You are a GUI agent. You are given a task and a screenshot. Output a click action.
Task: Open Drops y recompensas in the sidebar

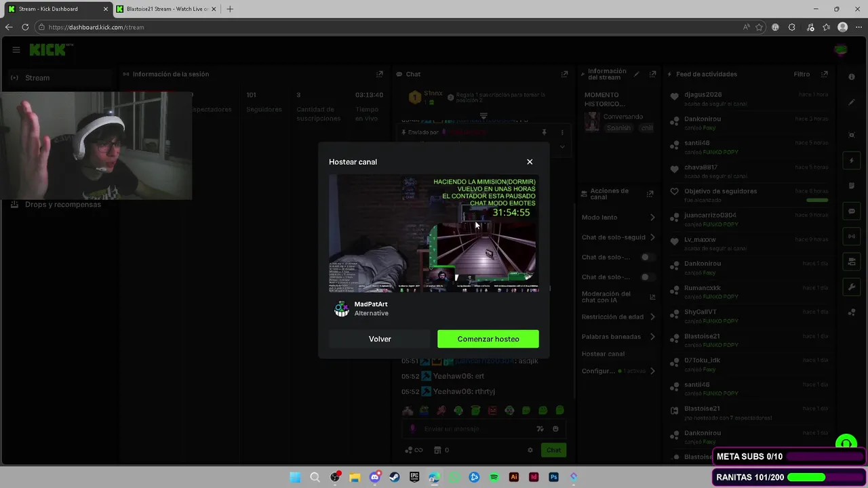(x=58, y=204)
